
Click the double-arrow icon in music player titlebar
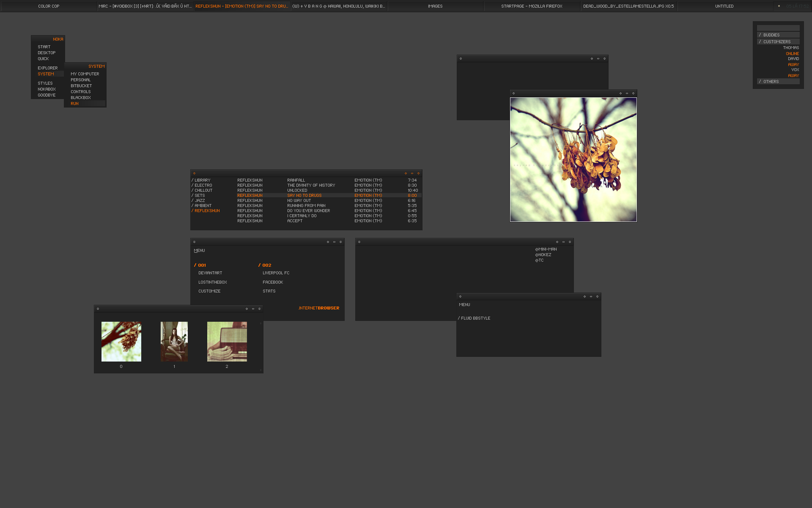[412, 173]
